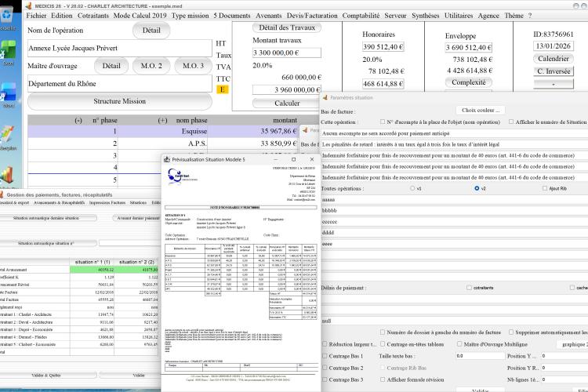Click the Paramètres situation window icon

(325, 97)
